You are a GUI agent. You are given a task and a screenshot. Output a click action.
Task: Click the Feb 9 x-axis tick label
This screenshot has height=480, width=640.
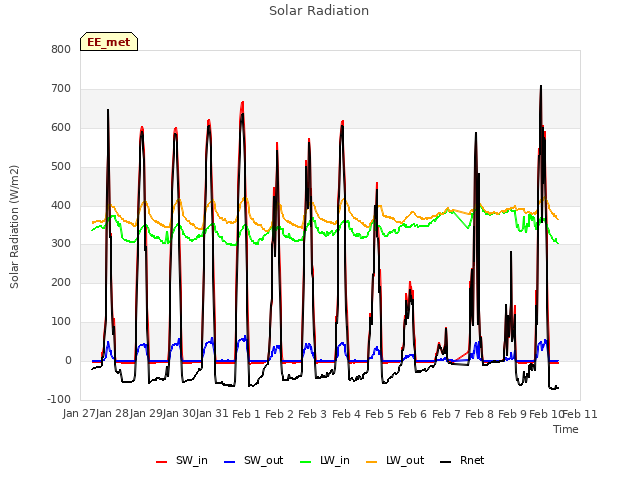click(x=513, y=414)
